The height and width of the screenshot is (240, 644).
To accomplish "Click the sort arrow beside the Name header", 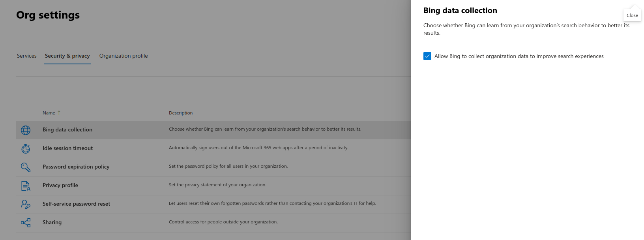I will tap(59, 112).
